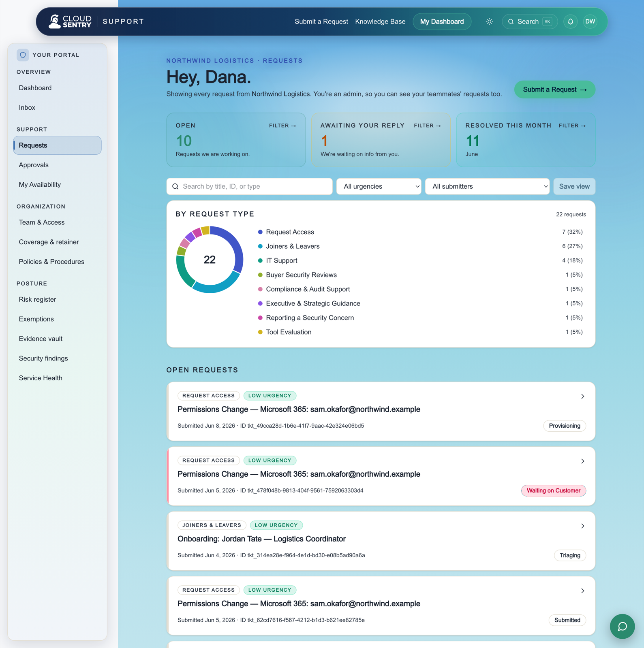Open Risk register in sidebar
This screenshot has width=644, height=648.
coord(57,299)
